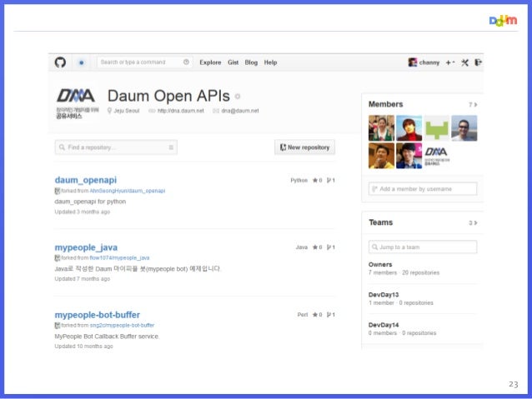Image resolution: width=532 pixels, height=399 pixels.
Task: Click the search help question-mark icon
Action: [186, 62]
